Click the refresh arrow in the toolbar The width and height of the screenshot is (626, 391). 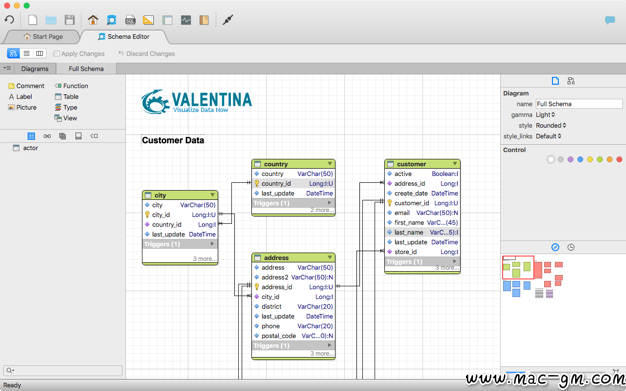point(9,20)
